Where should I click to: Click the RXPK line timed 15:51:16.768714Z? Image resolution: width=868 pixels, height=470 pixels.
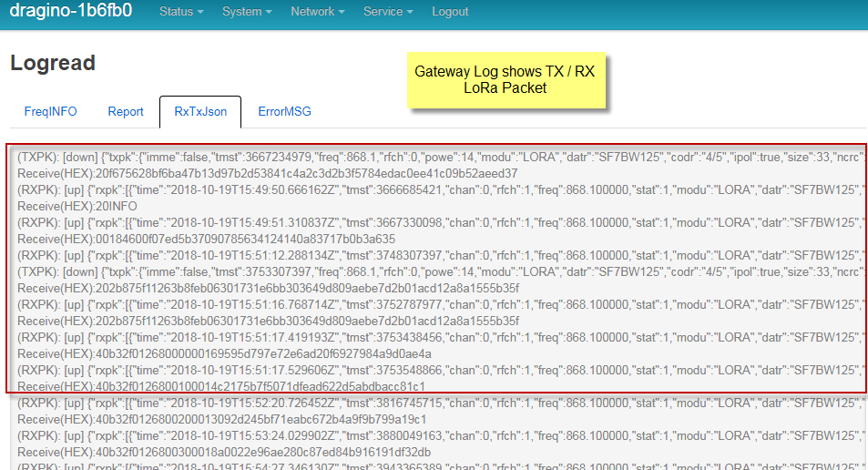pyautogui.click(x=441, y=305)
